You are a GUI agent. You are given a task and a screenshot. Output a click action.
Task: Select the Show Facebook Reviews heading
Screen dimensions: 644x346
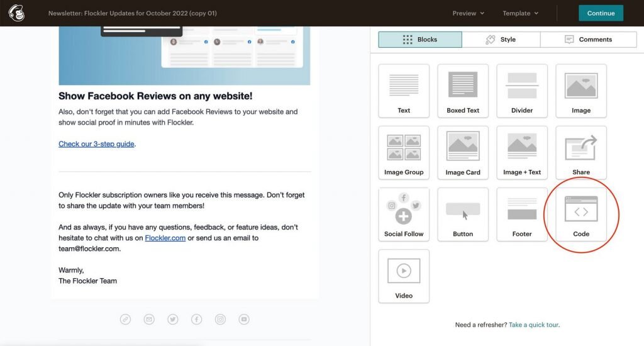[x=155, y=96]
